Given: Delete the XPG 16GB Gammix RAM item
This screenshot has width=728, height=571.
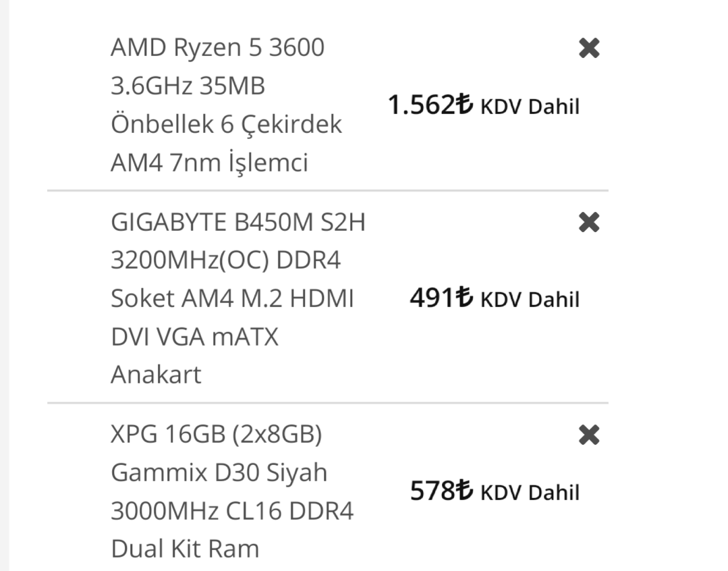Looking at the screenshot, I should click(x=589, y=435).
